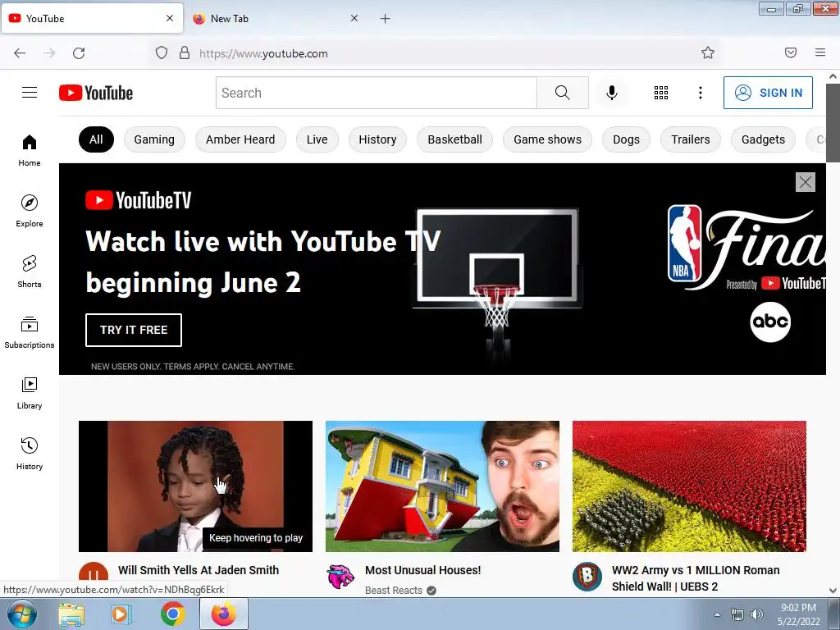Open Explore in sidebar
Screen dimensions: 840x630
click(30, 211)
